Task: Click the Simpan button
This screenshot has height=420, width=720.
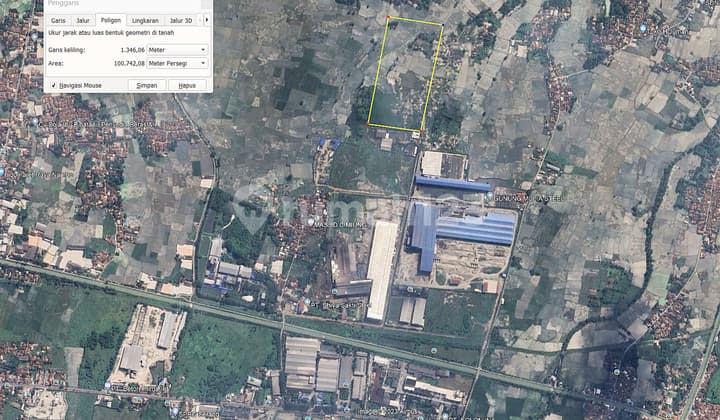Action: (x=147, y=85)
